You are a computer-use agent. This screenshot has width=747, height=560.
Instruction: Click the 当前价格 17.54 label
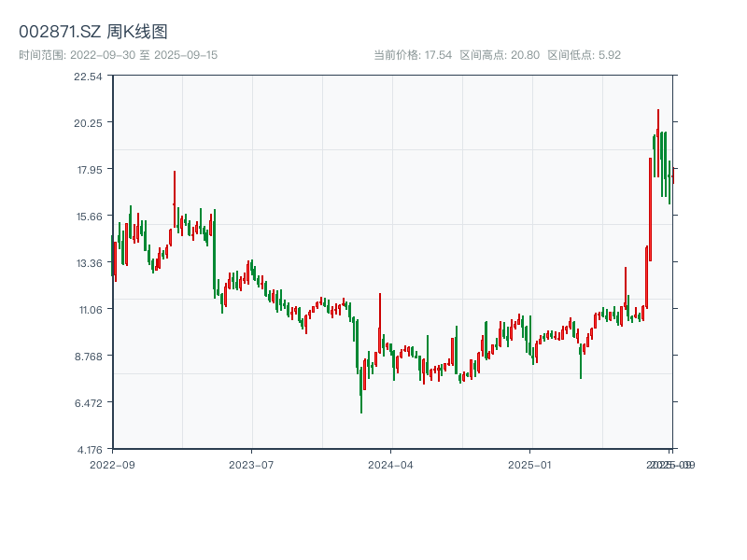pyautogui.click(x=413, y=55)
